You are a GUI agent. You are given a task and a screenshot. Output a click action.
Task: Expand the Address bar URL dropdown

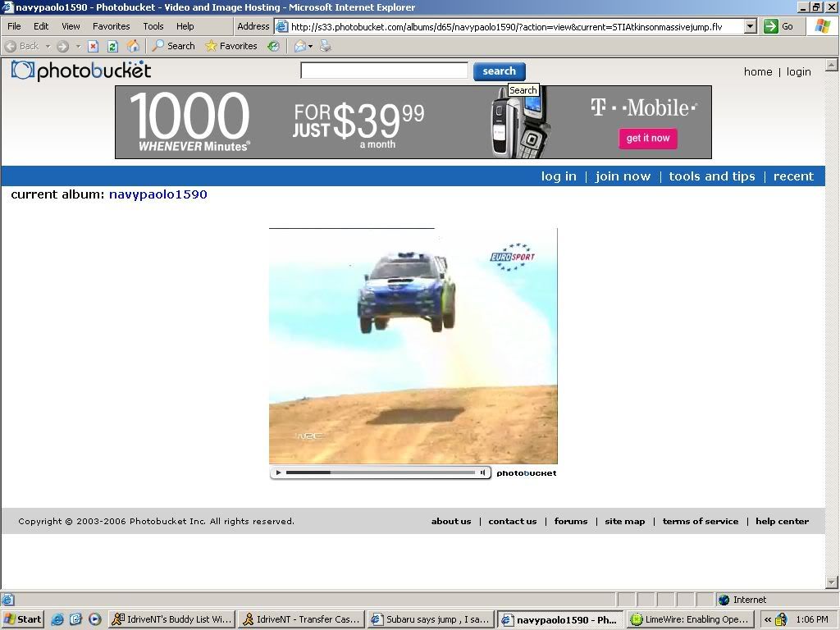750,26
